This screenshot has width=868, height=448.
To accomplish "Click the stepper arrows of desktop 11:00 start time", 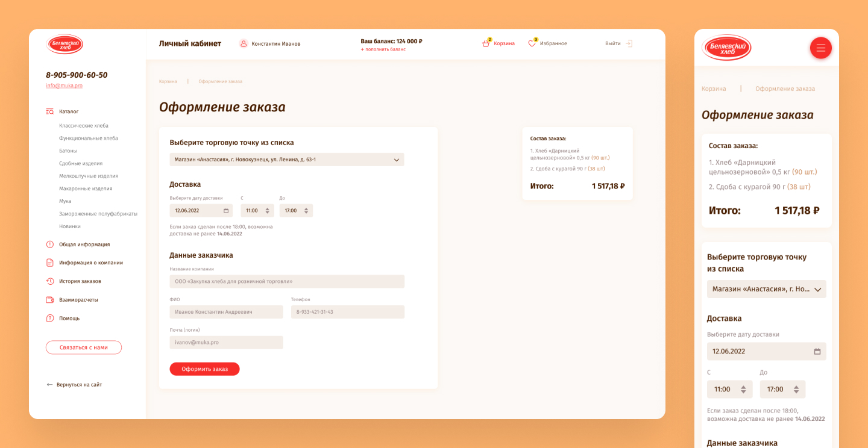I will tap(268, 211).
